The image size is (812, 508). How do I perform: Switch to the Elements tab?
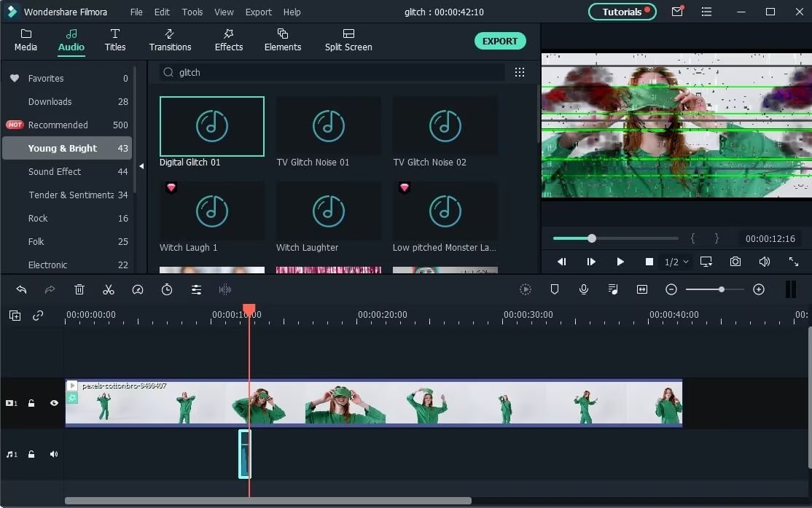coord(283,40)
